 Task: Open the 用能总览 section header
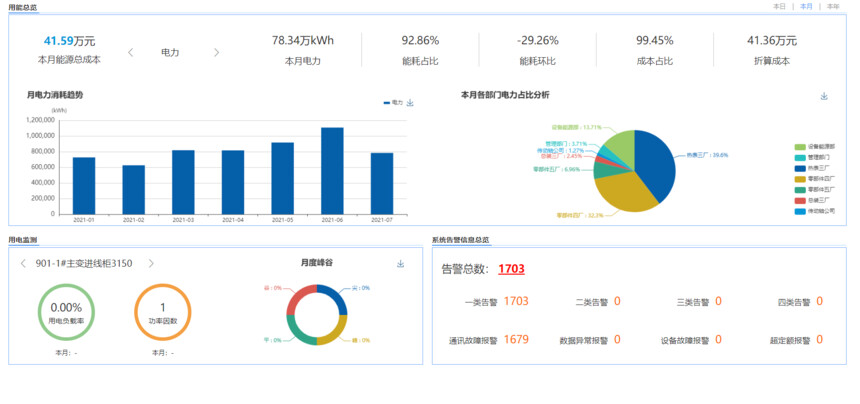pos(24,8)
